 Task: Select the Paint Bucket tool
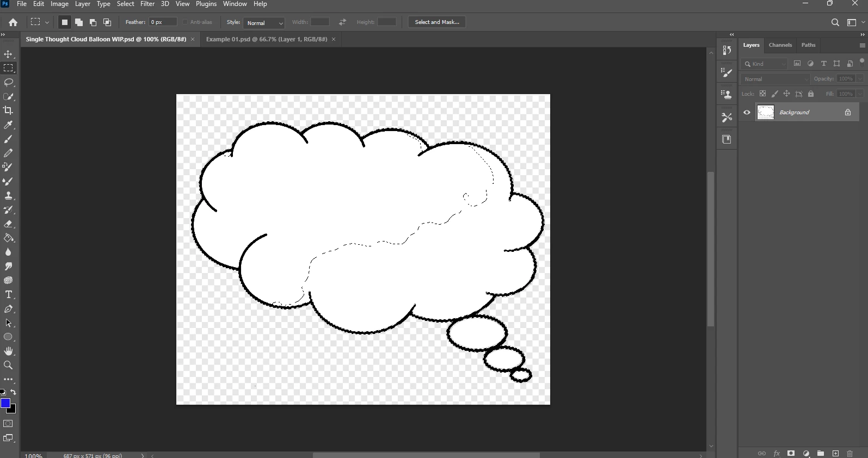coord(8,238)
